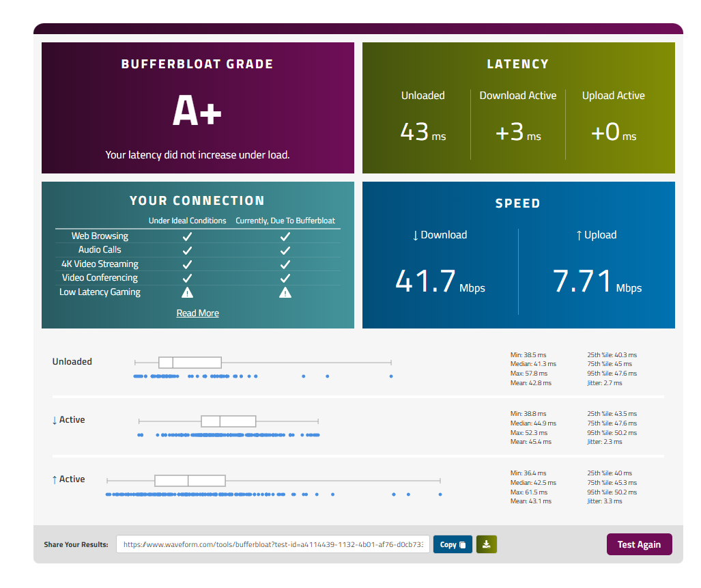The image size is (701, 588).
Task: Click the Low Latency Gaming ideal-conditions warning icon
Action: [x=187, y=292]
